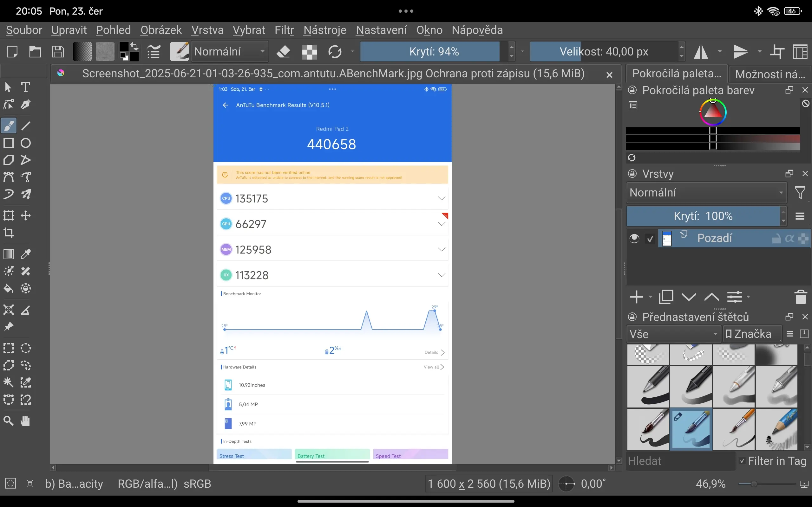Hide the Pozadí layer via eye icon
812x507 pixels.
[634, 238]
